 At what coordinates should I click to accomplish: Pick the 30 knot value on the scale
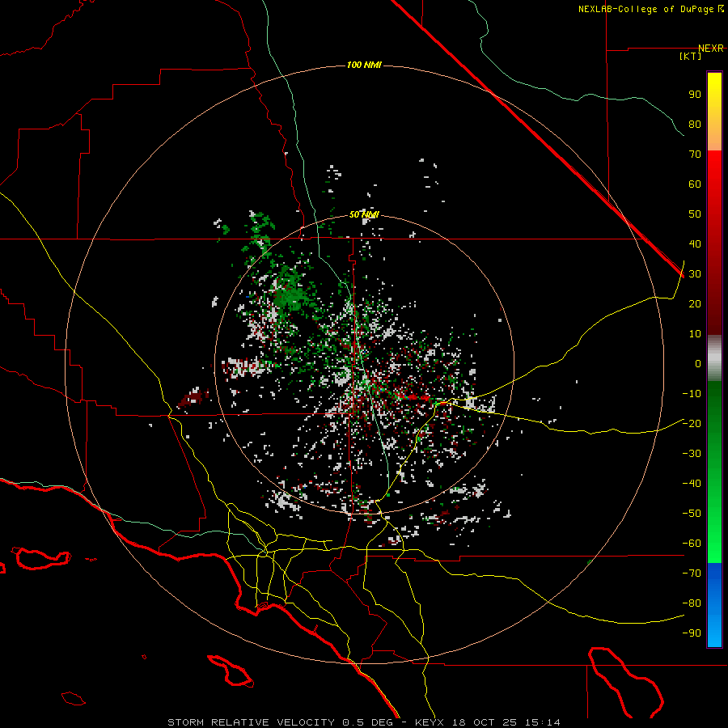[695, 274]
